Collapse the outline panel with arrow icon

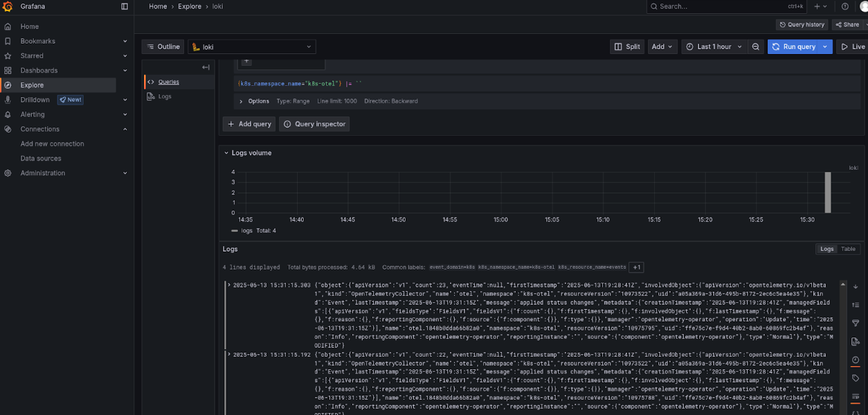point(206,67)
